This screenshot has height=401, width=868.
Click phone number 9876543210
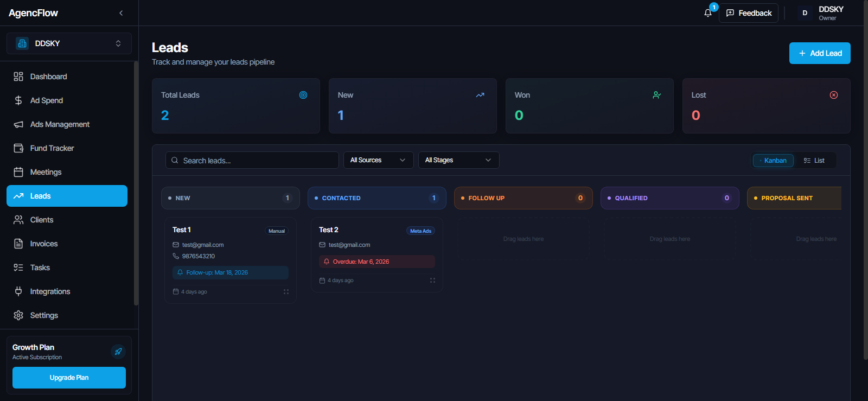coord(199,256)
